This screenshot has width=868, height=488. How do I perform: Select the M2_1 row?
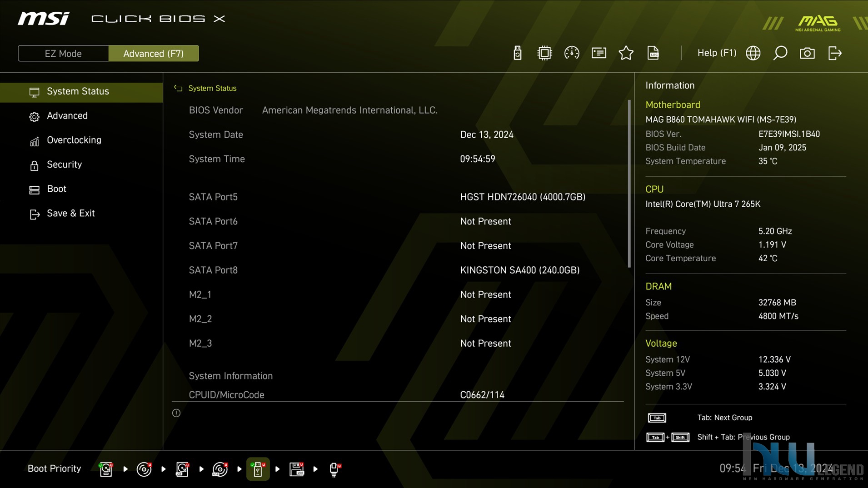tap(398, 294)
